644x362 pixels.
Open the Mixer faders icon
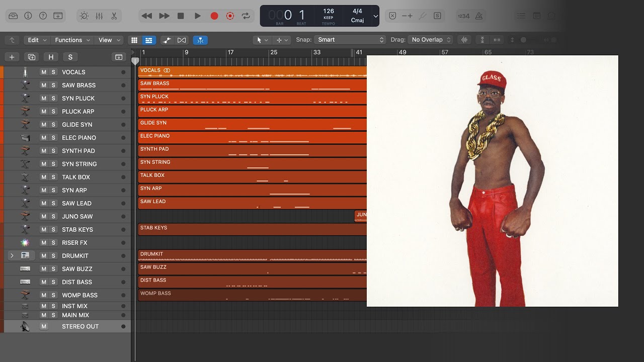click(x=99, y=16)
